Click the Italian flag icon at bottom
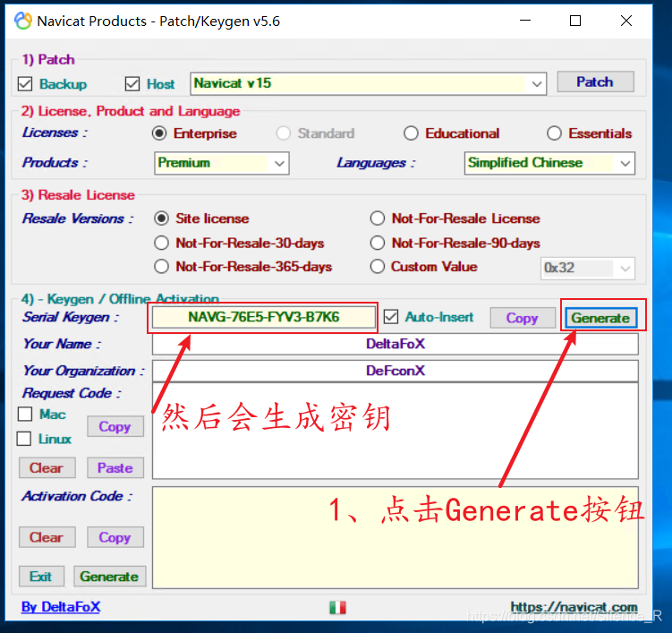The height and width of the screenshot is (633, 672). click(337, 607)
